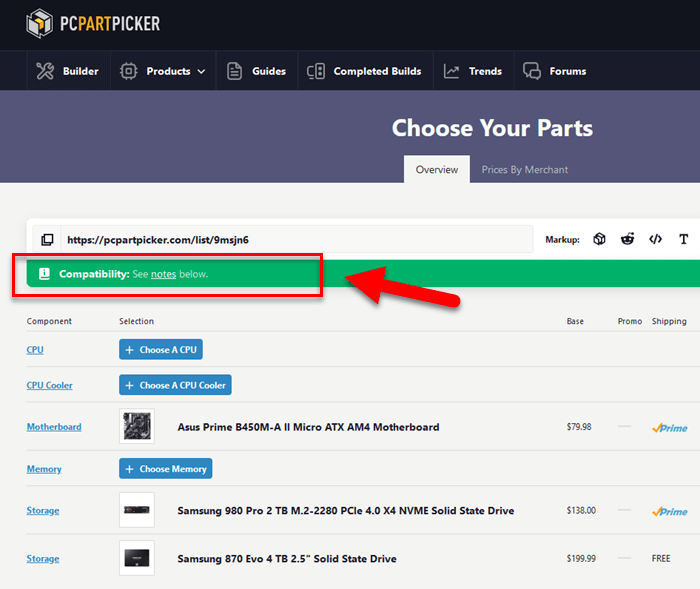Open Storage link for Samsung 870 Evo
The height and width of the screenshot is (589, 700).
pyautogui.click(x=42, y=559)
